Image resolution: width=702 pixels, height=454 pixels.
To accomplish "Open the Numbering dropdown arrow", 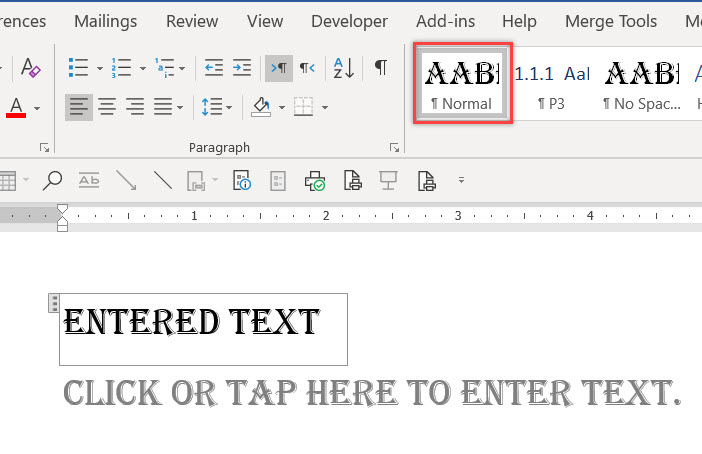I will (143, 69).
